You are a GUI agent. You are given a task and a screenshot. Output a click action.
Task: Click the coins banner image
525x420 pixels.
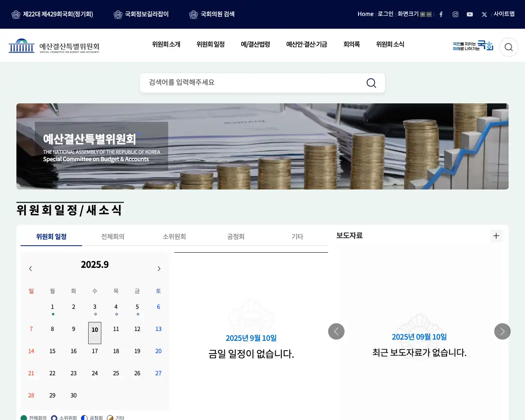point(262,146)
